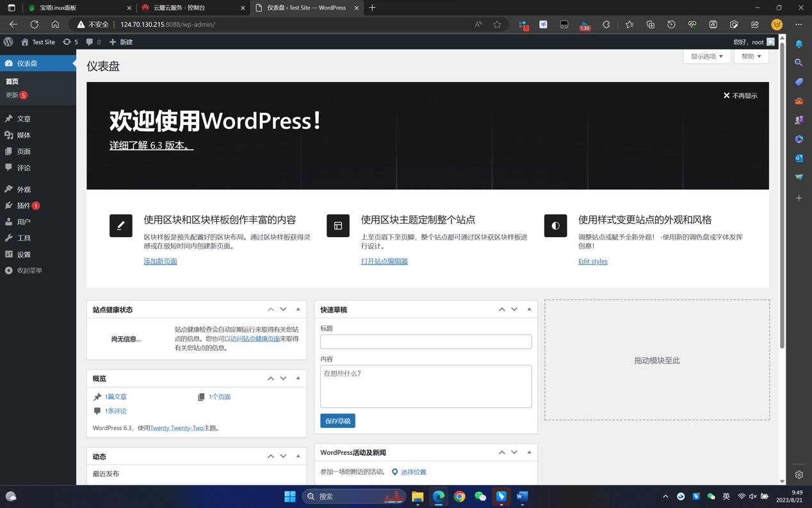Viewport: 812px width, 508px height.
Task: Click the 保存草稿 button
Action: click(337, 421)
